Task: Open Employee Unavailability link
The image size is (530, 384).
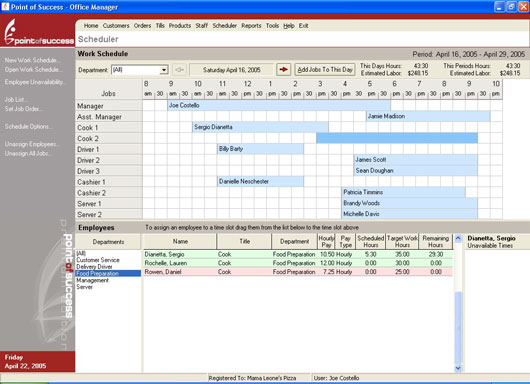Action: click(34, 82)
